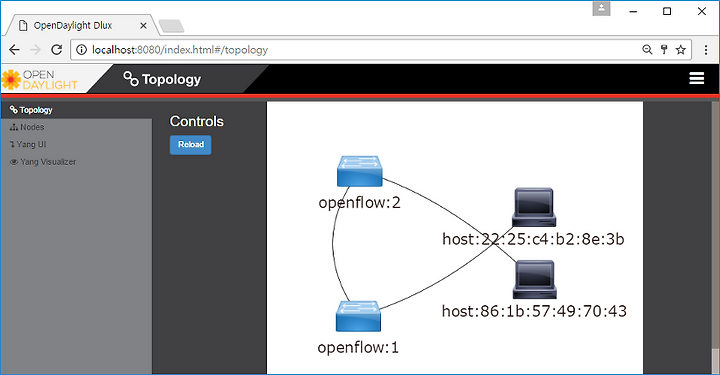Image resolution: width=720 pixels, height=375 pixels.
Task: Click the host:22:25:c4:b2:8e:3b label
Action: tap(533, 239)
